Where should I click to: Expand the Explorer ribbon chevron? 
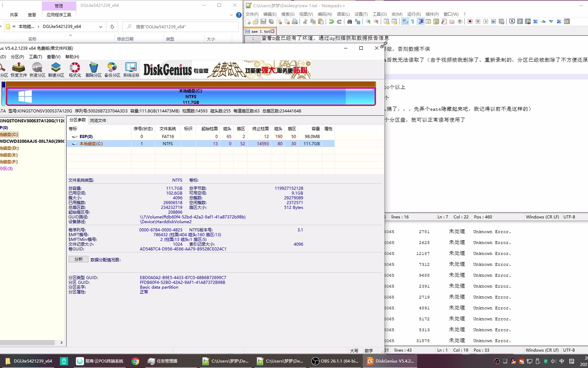(231, 15)
